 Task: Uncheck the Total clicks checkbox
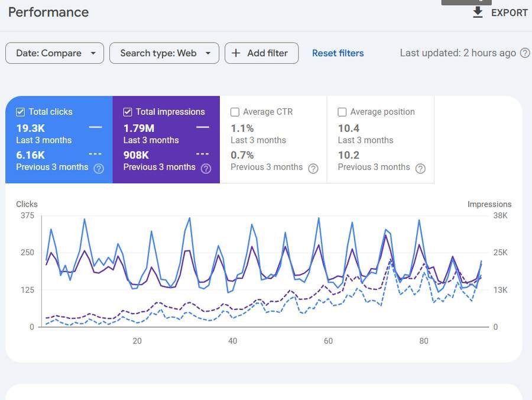pos(20,112)
